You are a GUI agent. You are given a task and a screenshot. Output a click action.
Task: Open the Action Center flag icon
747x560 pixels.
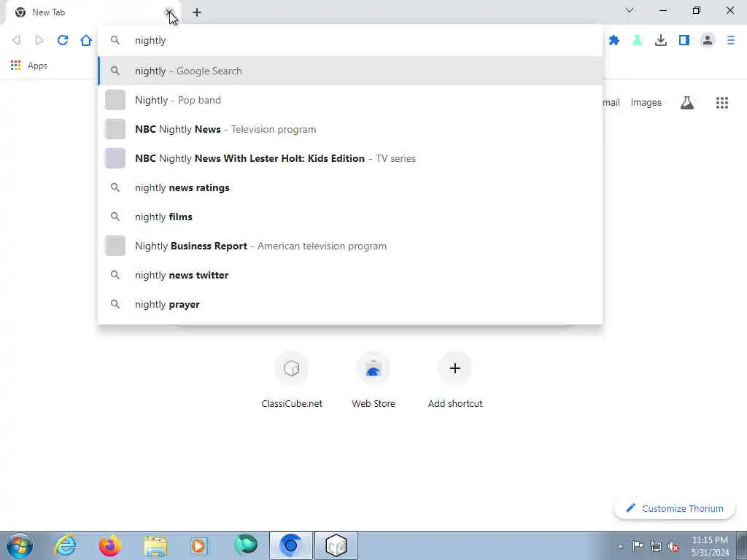638,545
